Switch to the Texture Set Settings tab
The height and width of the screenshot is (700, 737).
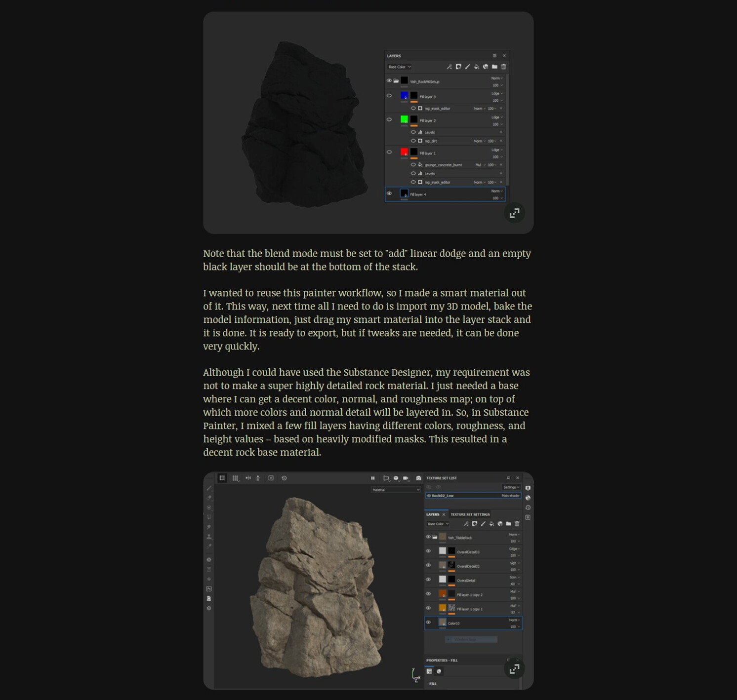click(470, 514)
